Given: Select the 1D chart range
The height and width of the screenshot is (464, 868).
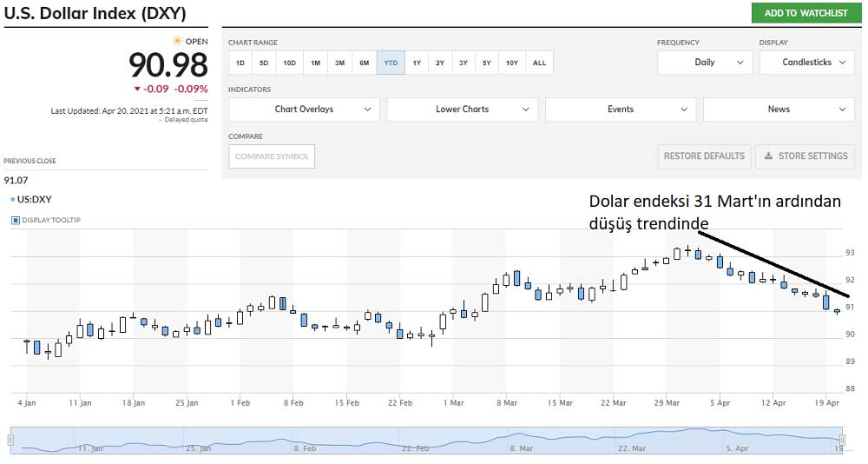Looking at the screenshot, I should tap(240, 63).
